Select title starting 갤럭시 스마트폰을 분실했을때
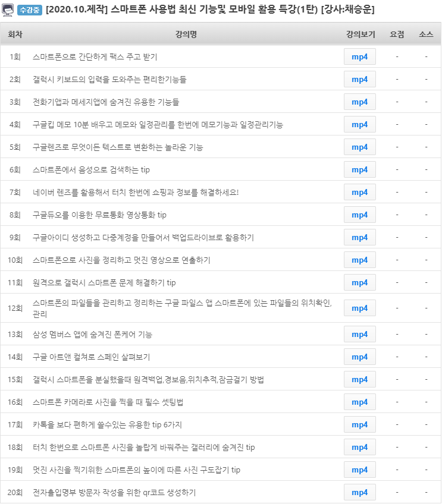442x504 pixels. (148, 380)
